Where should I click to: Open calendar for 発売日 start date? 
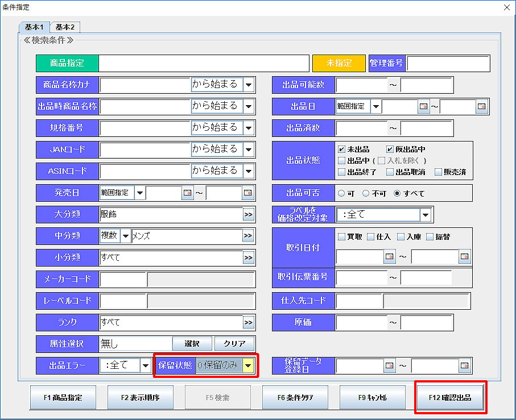click(188, 193)
